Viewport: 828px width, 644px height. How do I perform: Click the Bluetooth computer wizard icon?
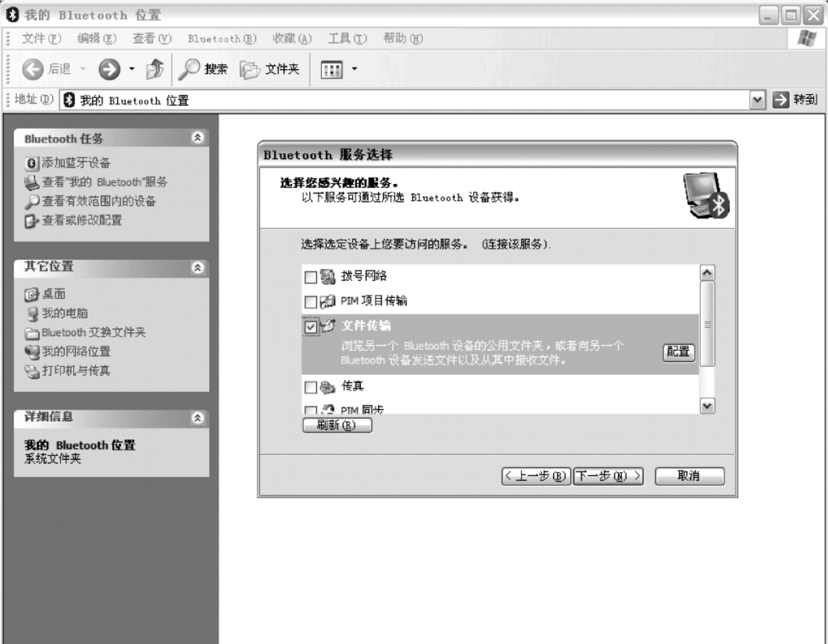(707, 196)
